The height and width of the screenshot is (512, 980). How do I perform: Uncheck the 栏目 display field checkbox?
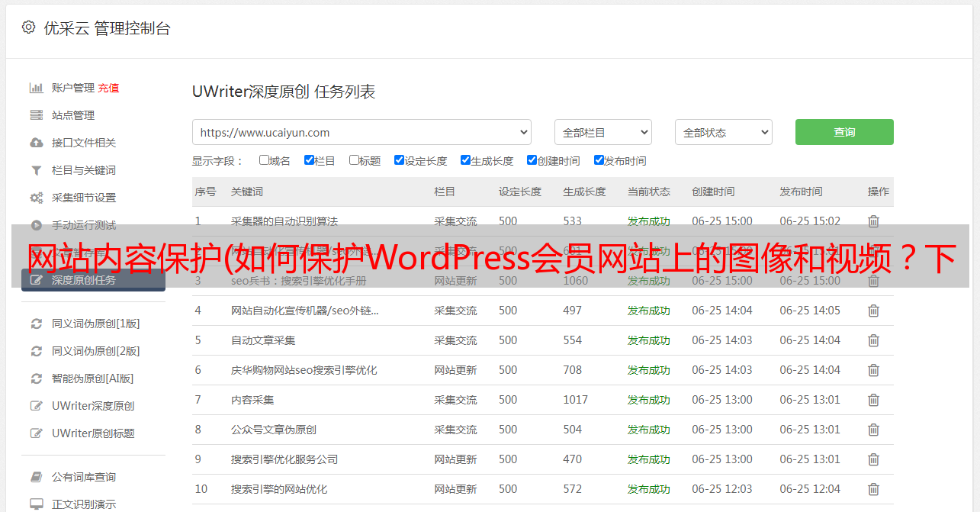click(x=309, y=160)
